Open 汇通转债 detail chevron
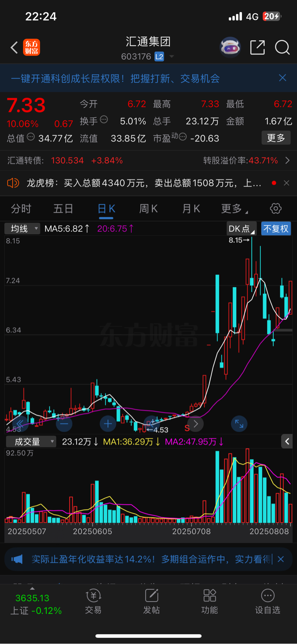The image size is (297, 644). tap(287, 160)
